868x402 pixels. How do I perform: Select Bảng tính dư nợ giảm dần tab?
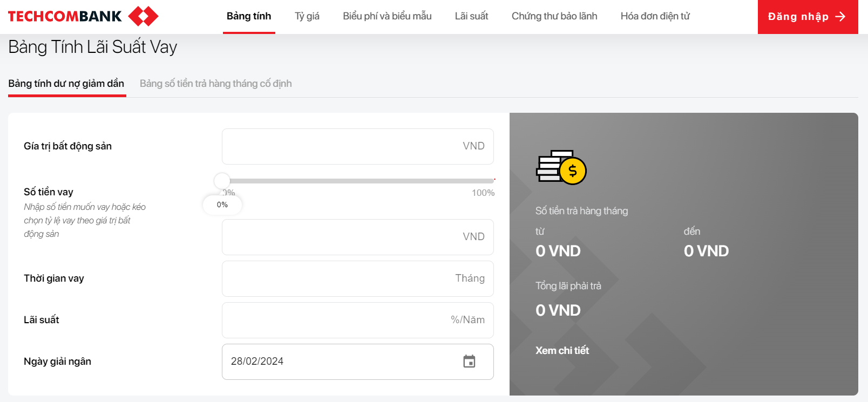pos(66,84)
